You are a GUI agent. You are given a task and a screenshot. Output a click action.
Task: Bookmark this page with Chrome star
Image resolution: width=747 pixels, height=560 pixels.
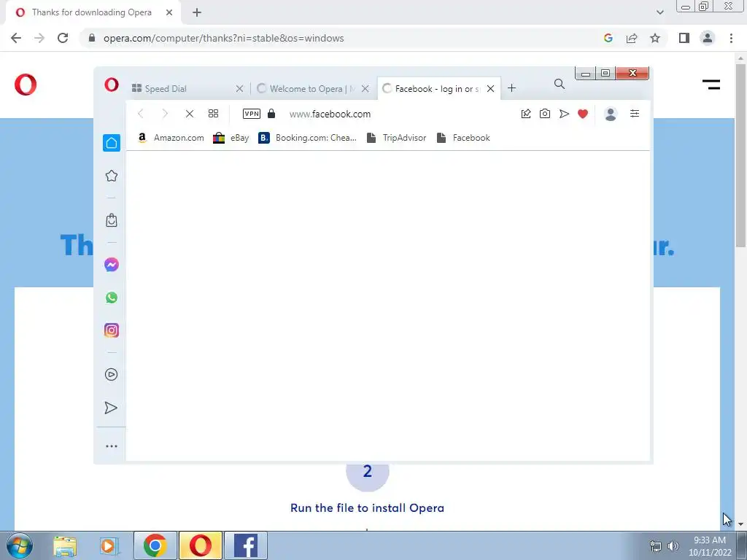click(655, 38)
